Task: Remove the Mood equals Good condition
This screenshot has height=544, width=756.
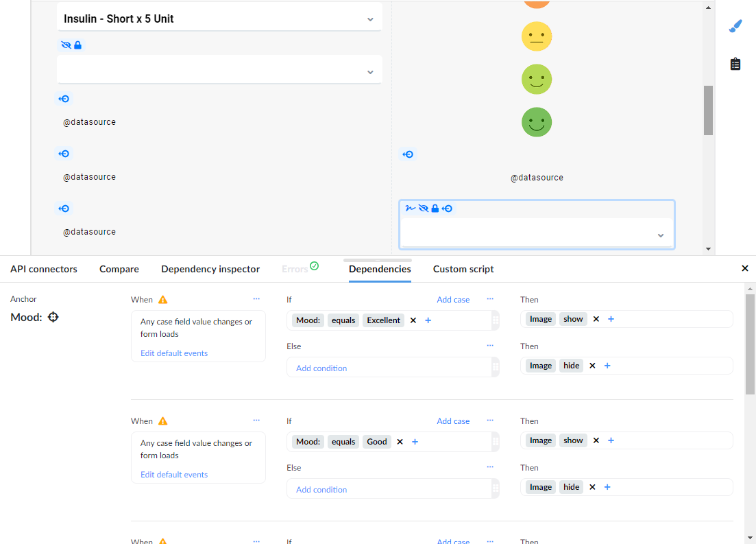Action: (400, 442)
